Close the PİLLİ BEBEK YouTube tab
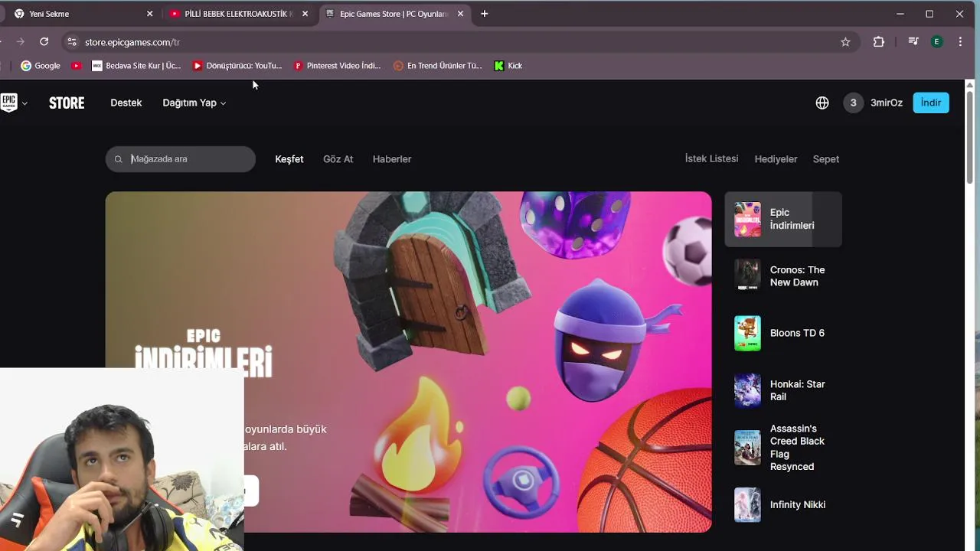The image size is (980, 551). coord(305,14)
